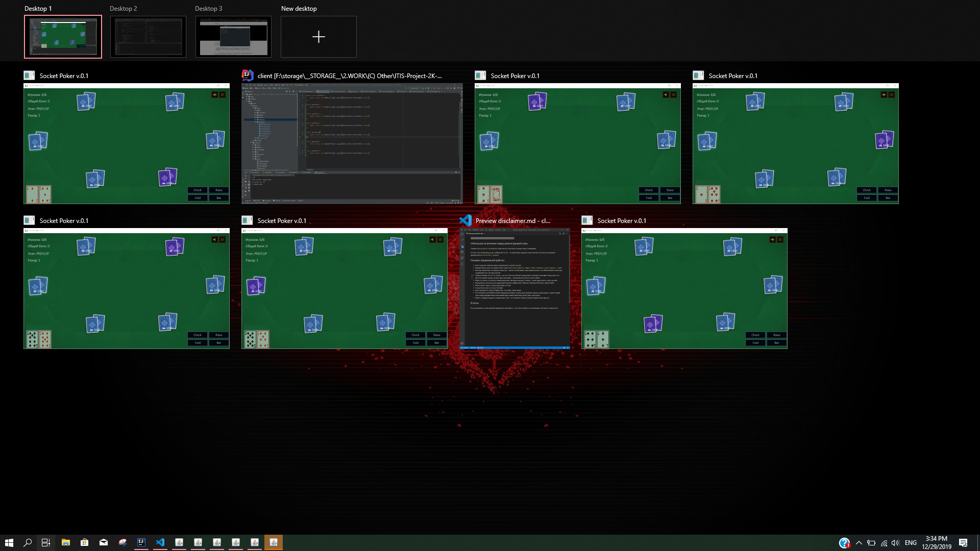The width and height of the screenshot is (980, 551).
Task: Open the volume speaker tray icon
Action: pos(895,543)
